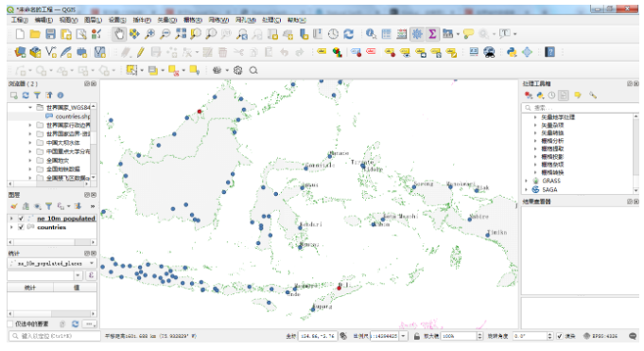Click the rotation angle spin box
Screen dimensions: 644x351
tap(532, 336)
